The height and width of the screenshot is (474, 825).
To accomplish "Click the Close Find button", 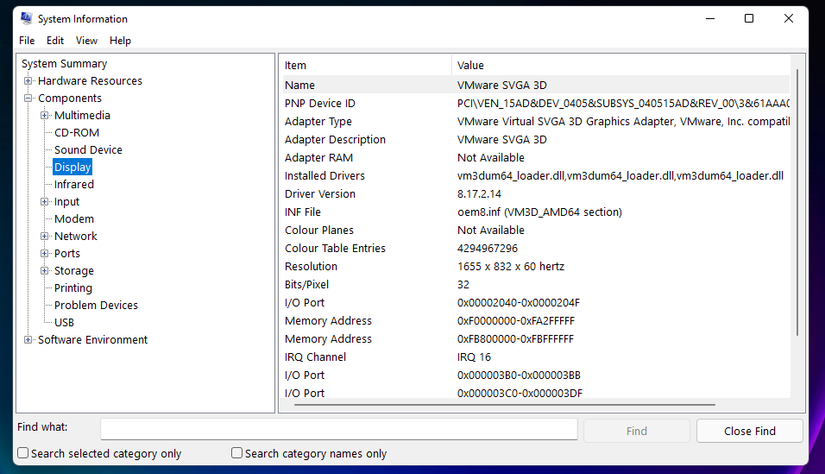I will pyautogui.click(x=750, y=431).
